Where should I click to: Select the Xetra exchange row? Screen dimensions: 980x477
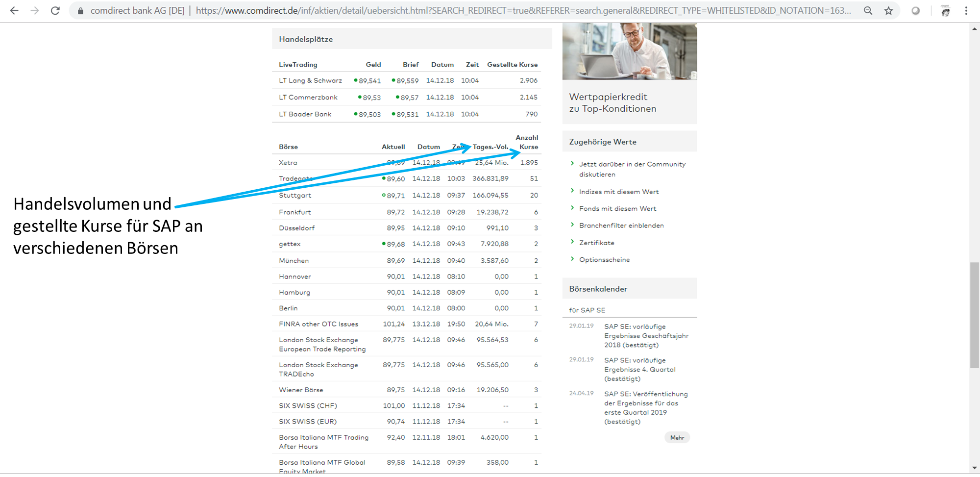click(288, 163)
